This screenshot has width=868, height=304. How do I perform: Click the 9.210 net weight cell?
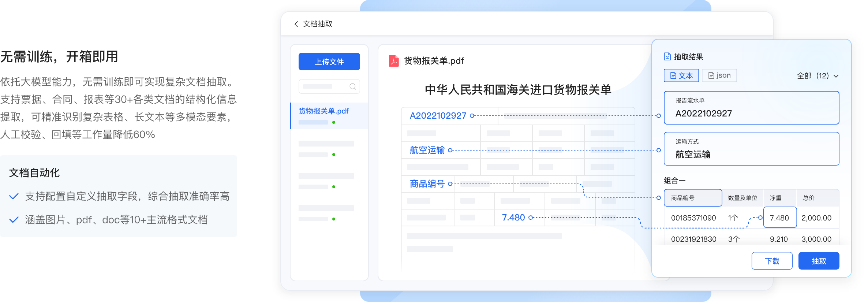point(779,239)
